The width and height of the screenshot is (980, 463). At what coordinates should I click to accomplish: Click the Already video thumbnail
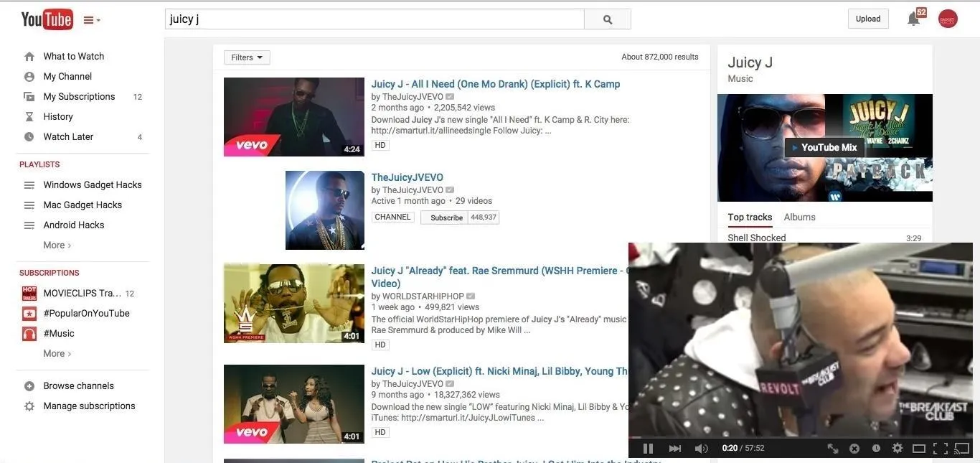(x=294, y=304)
